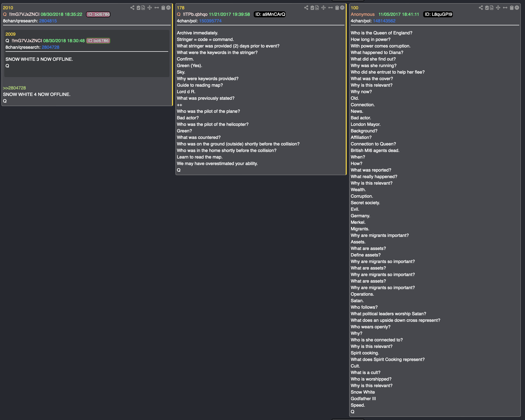The height and width of the screenshot is (420, 525).
Task: Click the circled caret icon on post 2010
Action: pos(168,8)
